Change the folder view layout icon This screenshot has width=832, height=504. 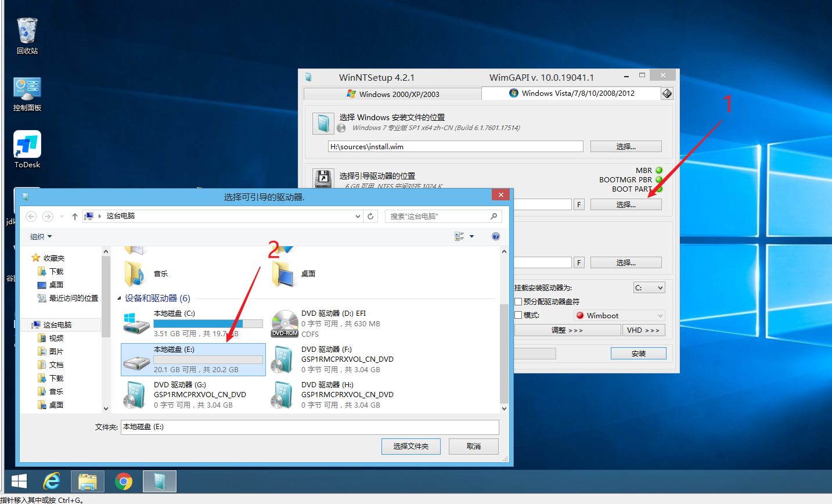tap(459, 236)
